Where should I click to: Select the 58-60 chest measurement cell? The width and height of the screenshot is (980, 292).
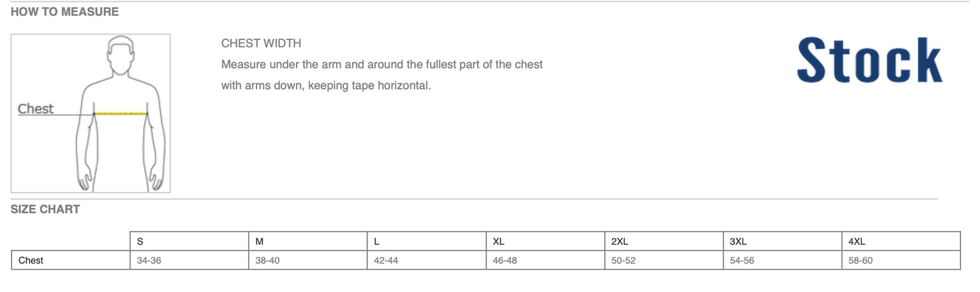pyautogui.click(x=861, y=260)
